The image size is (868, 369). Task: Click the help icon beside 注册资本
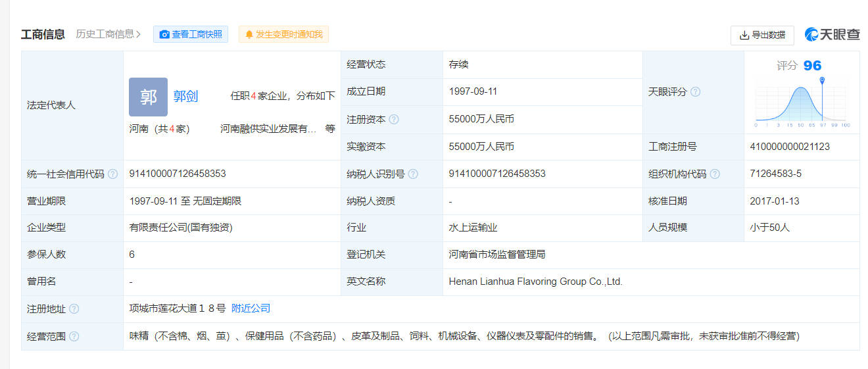394,120
